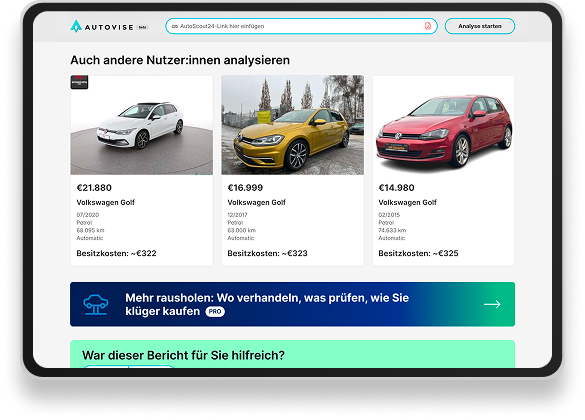Open the red Volkswagen Golf photo
This screenshot has width=585, height=420.
click(444, 125)
